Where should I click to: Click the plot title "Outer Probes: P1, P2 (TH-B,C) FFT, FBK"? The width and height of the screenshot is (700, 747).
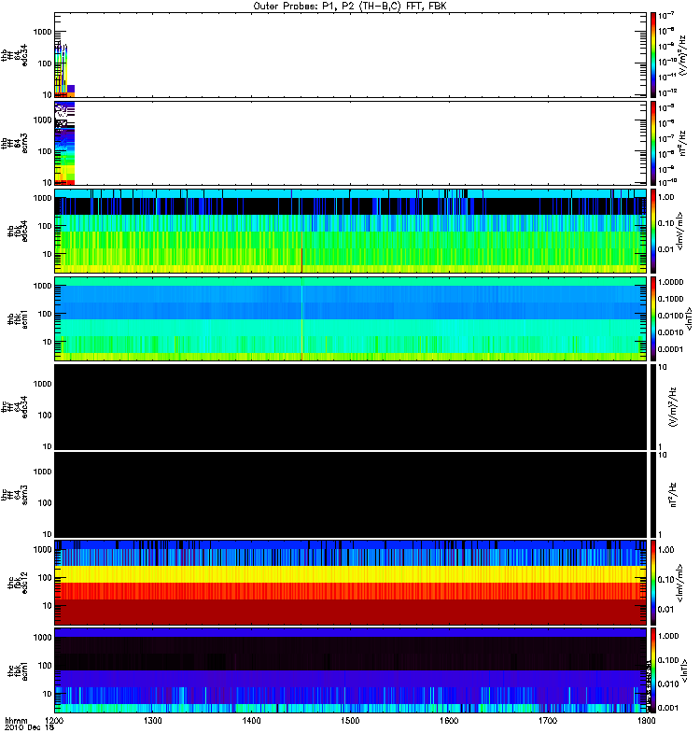(x=350, y=7)
